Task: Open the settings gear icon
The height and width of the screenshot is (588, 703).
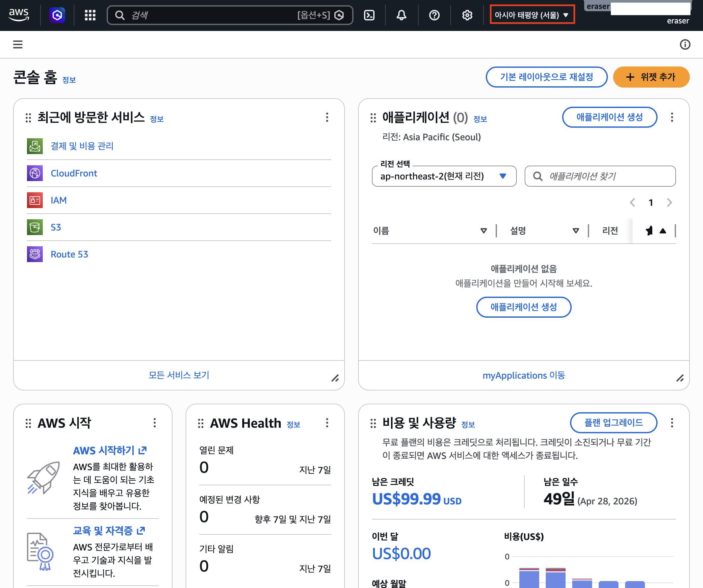Action: (x=467, y=15)
